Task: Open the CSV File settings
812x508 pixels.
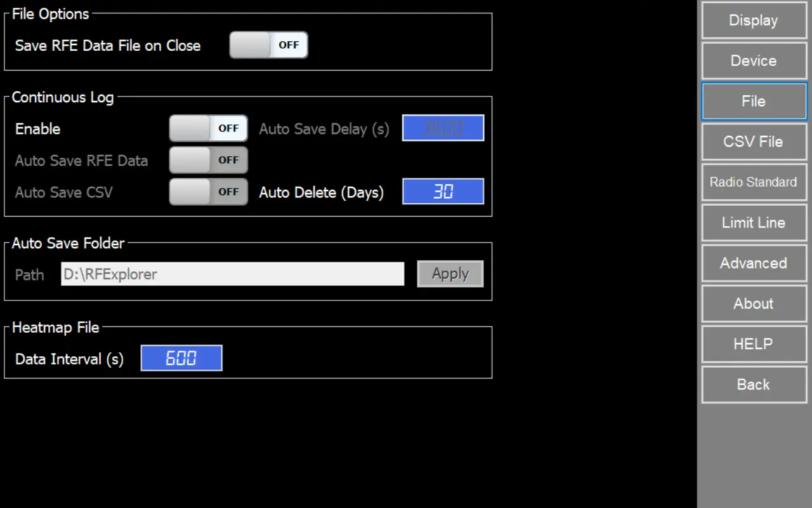Action: (x=753, y=142)
